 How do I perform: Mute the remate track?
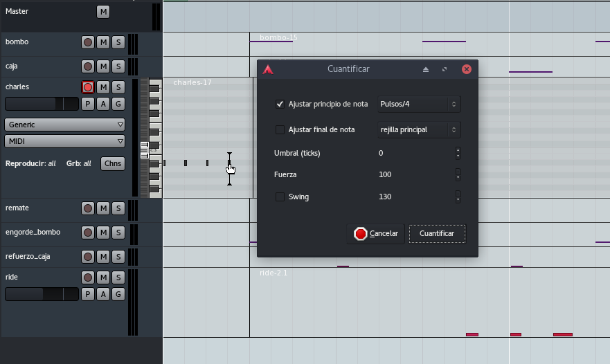point(103,208)
